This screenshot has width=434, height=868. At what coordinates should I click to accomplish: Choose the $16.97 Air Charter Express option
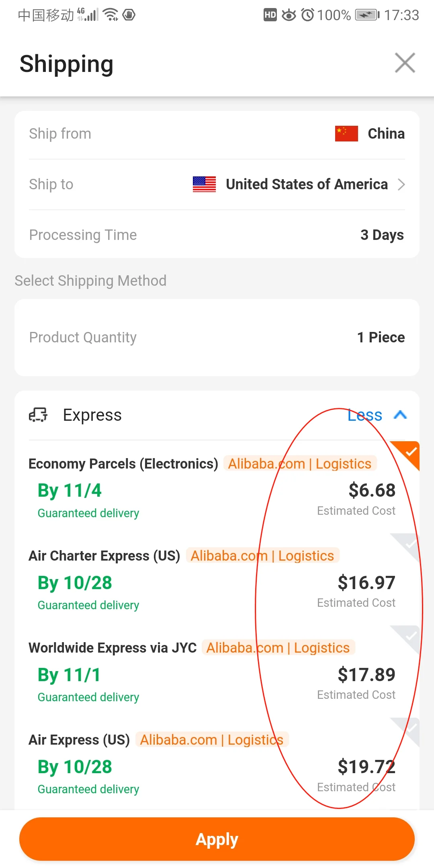coord(366,583)
